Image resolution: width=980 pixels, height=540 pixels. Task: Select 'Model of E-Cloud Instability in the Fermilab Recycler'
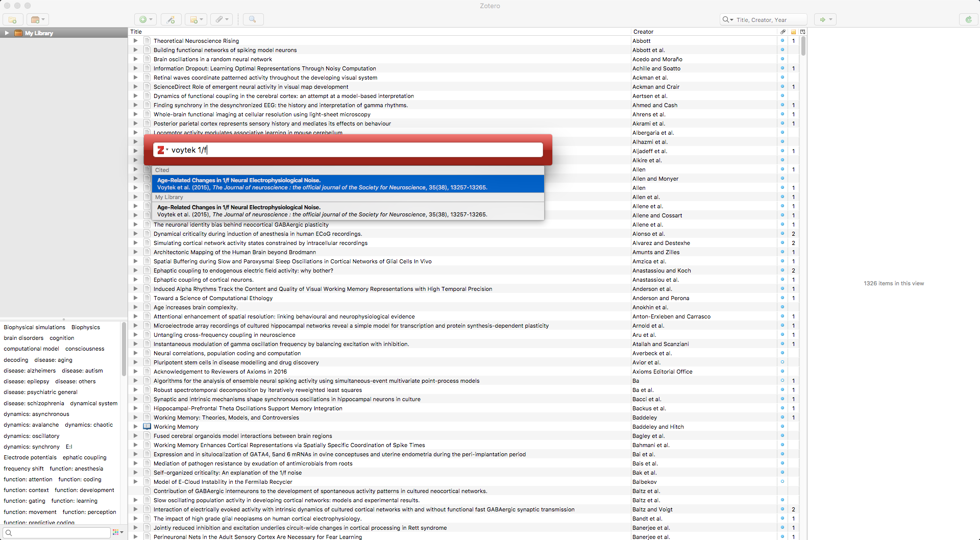point(223,482)
